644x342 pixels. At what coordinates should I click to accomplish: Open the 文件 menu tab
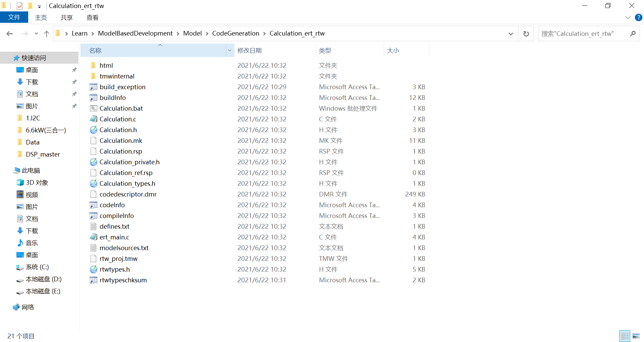[14, 17]
